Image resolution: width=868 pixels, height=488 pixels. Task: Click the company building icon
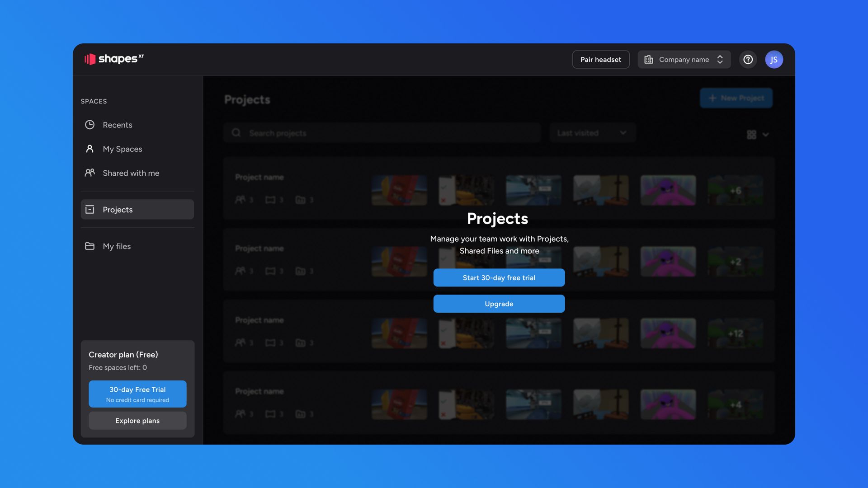649,60
